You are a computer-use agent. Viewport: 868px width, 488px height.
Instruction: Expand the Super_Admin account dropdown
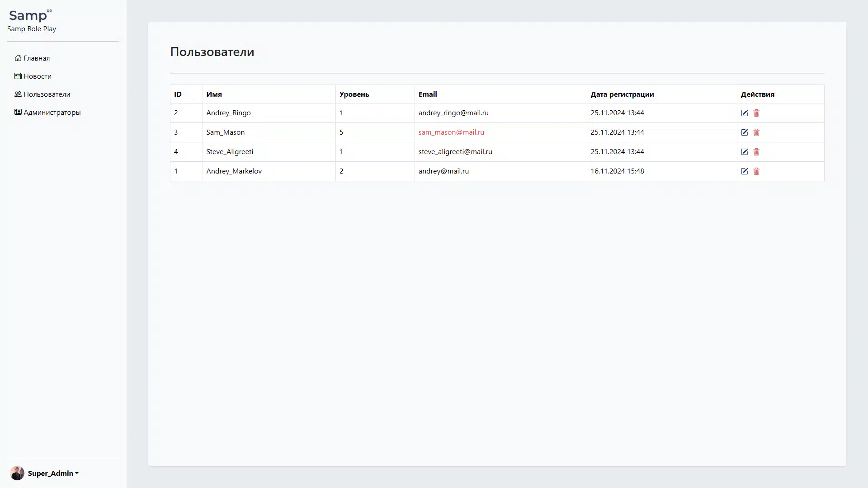[53, 473]
